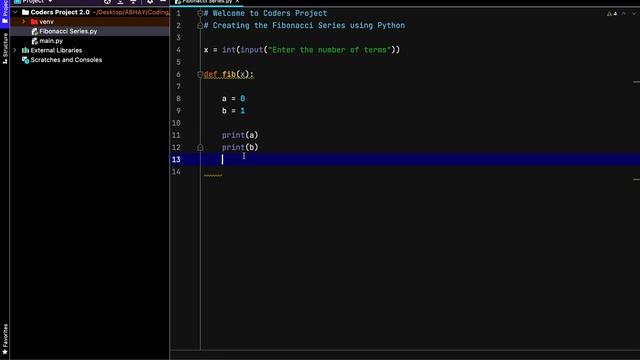The image size is (640, 360).
Task: Click line number 4 in the gutter
Action: (x=178, y=50)
